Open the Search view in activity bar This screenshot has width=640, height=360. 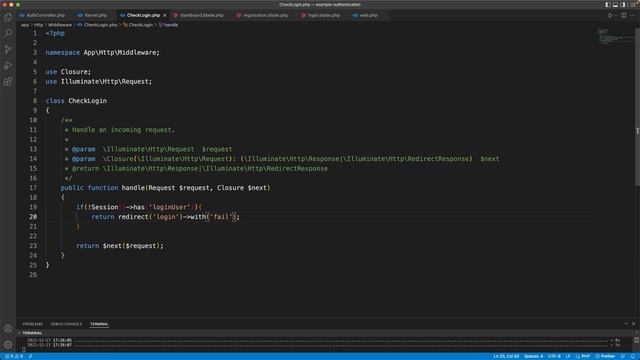coord(8,33)
